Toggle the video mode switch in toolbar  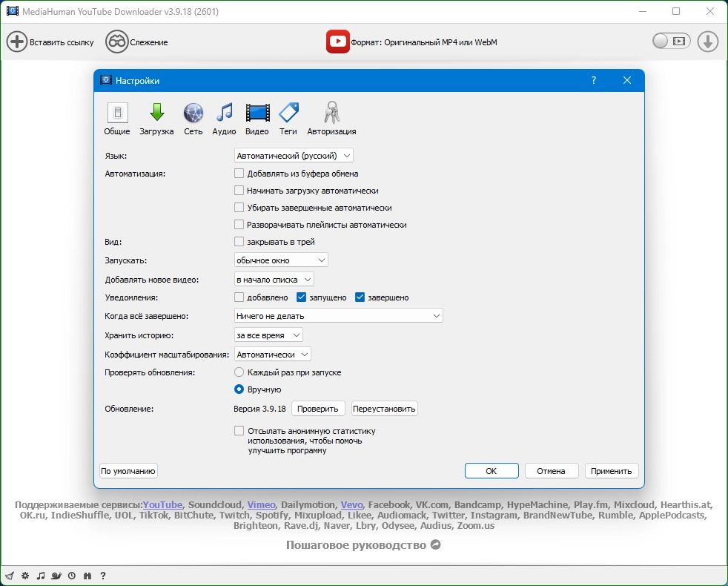coord(672,41)
